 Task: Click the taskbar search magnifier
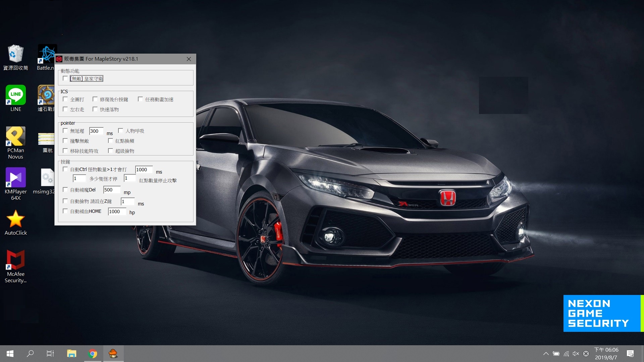pos(30,354)
